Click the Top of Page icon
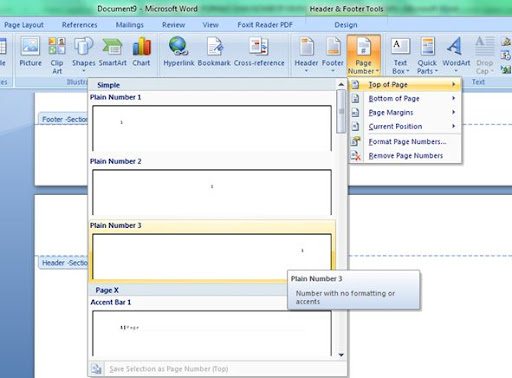Screen dimensions: 512x378 click(356, 85)
